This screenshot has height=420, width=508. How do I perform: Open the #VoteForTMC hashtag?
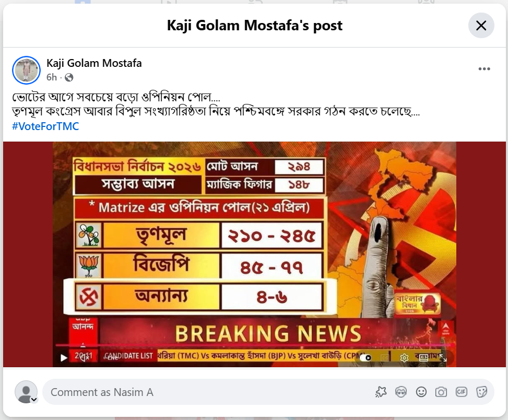45,126
